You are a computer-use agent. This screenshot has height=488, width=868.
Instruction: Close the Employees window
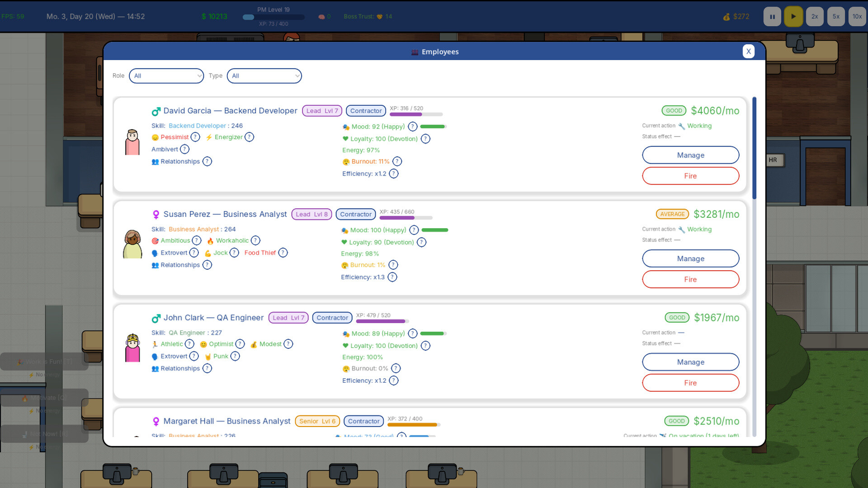click(x=748, y=52)
